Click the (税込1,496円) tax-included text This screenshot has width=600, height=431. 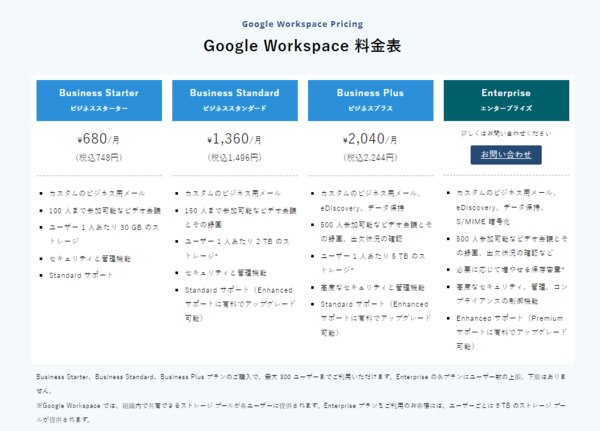[x=235, y=157]
